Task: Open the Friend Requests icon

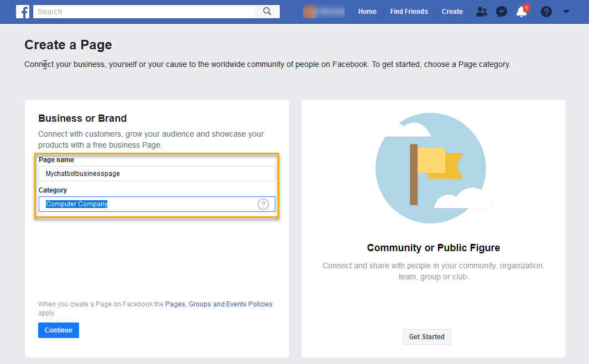Action: click(x=482, y=12)
